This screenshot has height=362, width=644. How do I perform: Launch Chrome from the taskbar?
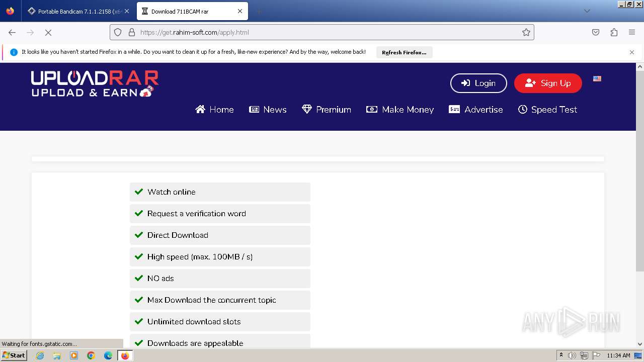pyautogui.click(x=91, y=355)
